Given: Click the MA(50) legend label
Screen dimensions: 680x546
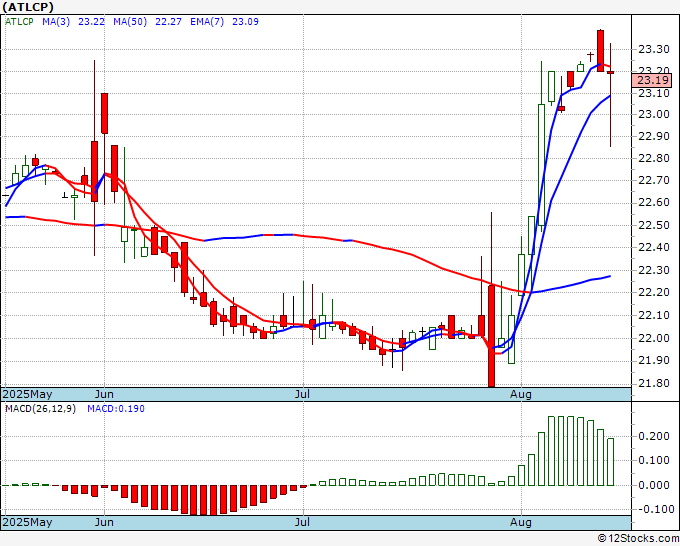Looking at the screenshot, I should click(130, 22).
